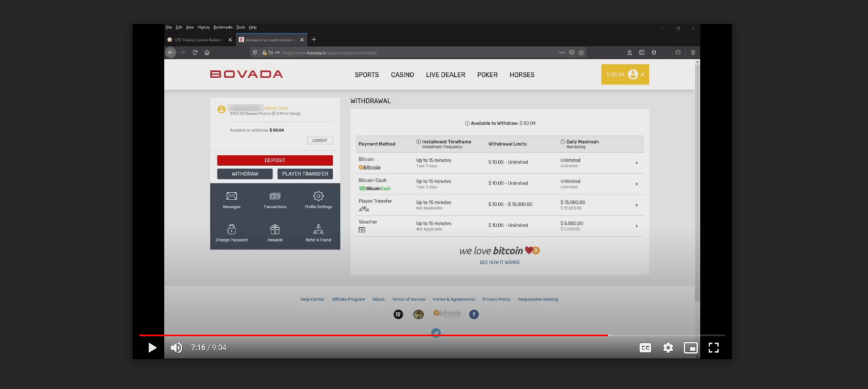This screenshot has height=389, width=868.
Task: Click the 18+ badge in the footer
Action: click(x=398, y=314)
